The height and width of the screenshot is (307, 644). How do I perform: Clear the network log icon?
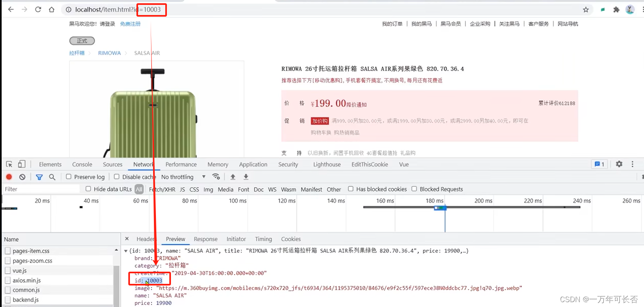point(22,177)
